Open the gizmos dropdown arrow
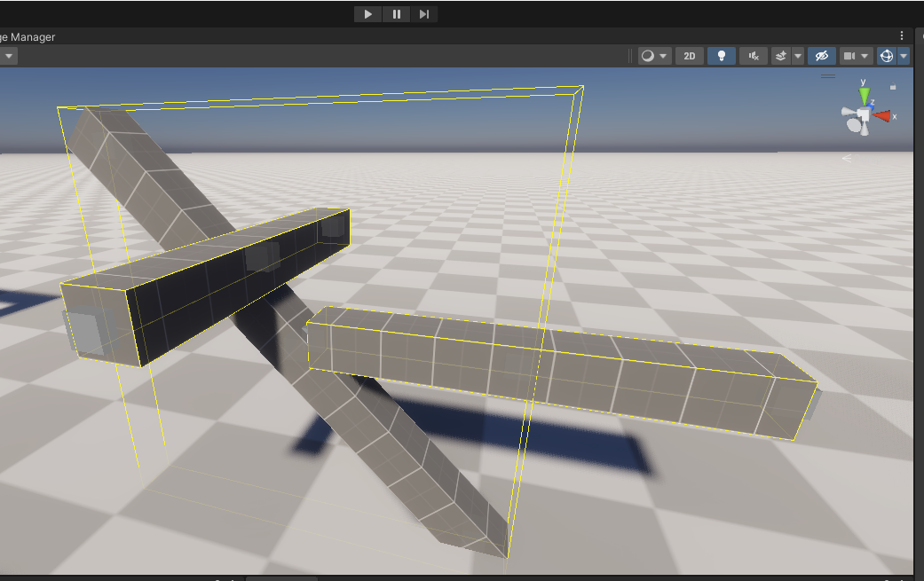The image size is (924, 581). 905,55
